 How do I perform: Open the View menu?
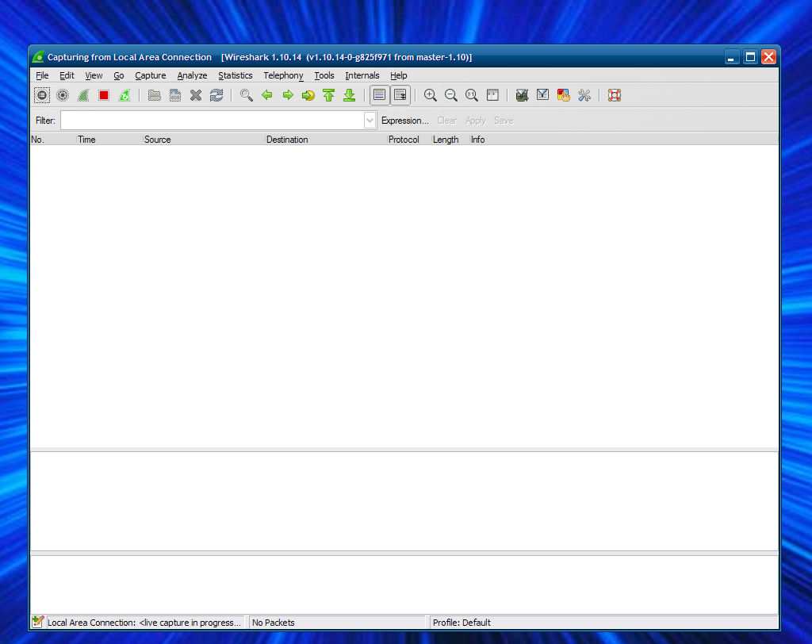(94, 75)
